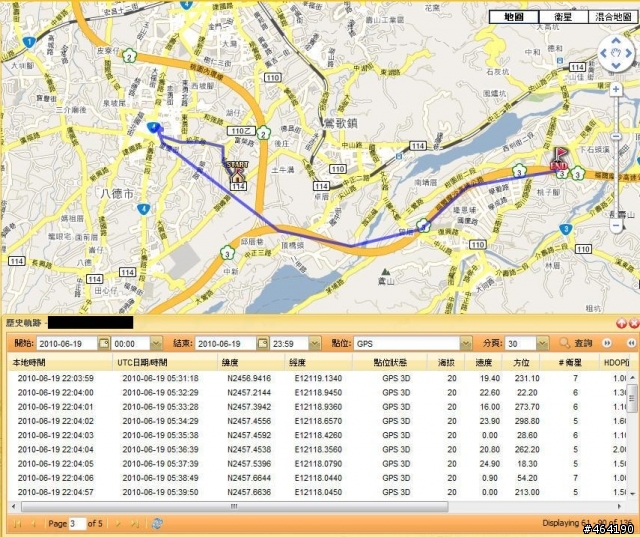
Task: Sort by the 速度 column header
Action: point(483,362)
